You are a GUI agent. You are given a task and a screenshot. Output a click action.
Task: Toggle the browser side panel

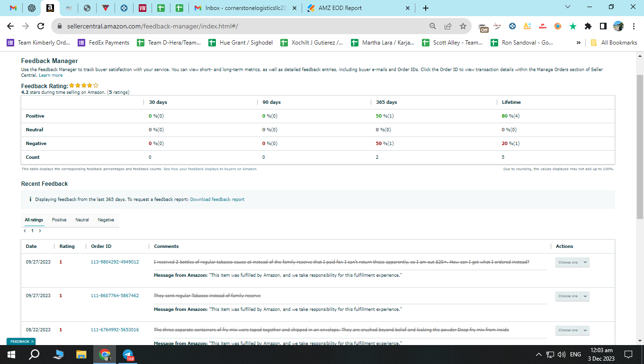[x=603, y=26]
